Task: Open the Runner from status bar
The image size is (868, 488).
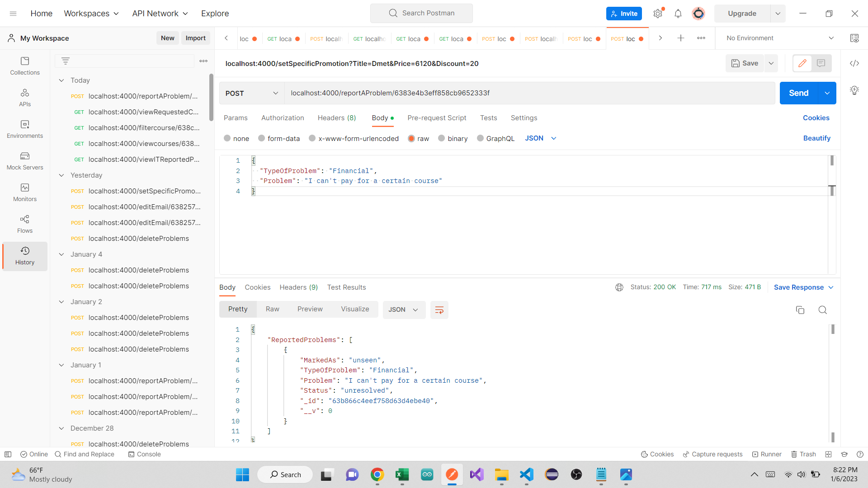Action: tap(767, 454)
